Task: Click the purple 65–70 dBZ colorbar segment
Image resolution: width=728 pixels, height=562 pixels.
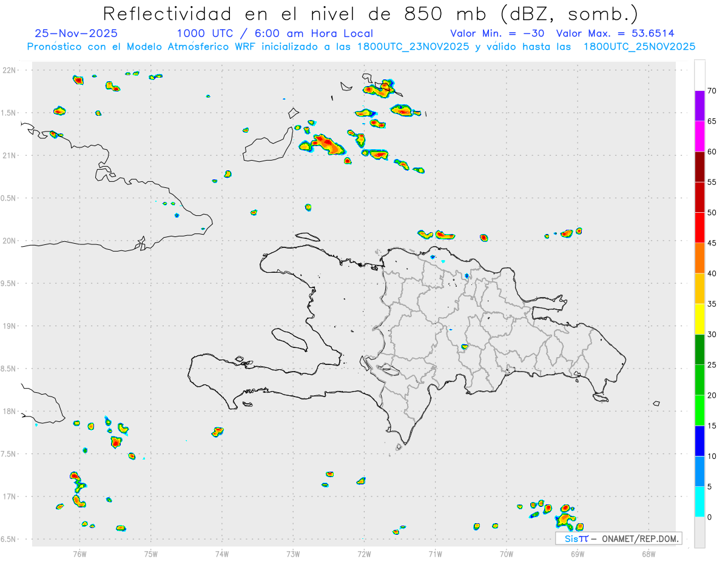Action: 699,105
